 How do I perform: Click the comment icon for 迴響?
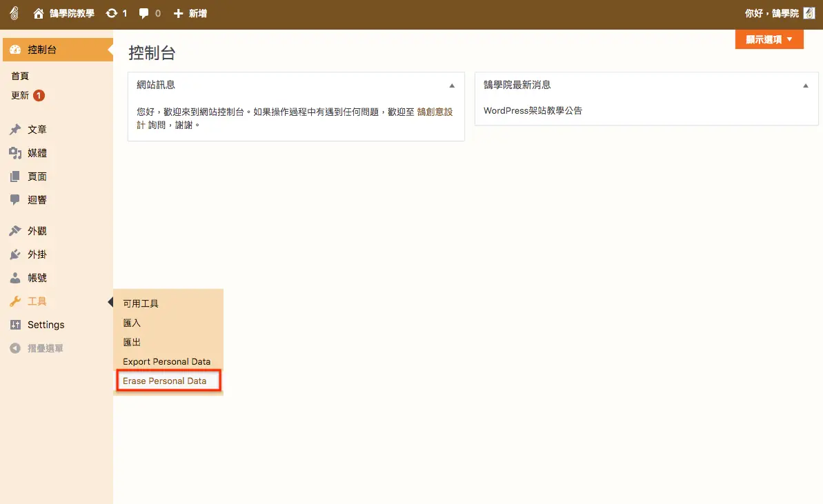pos(15,200)
